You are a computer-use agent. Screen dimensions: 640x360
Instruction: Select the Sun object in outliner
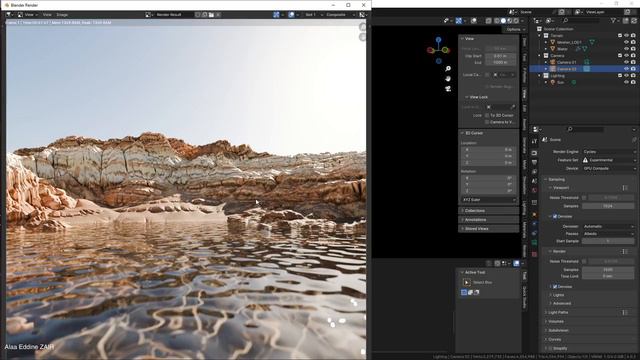tap(560, 82)
